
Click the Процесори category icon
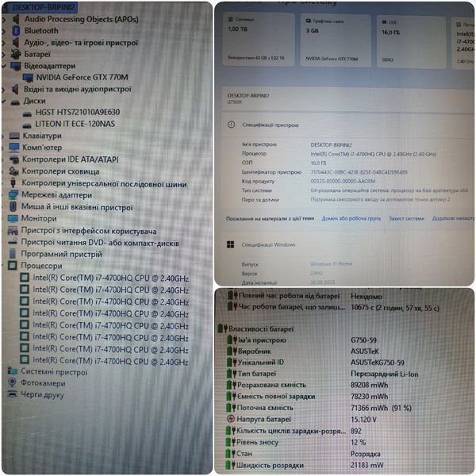[x=13, y=265]
